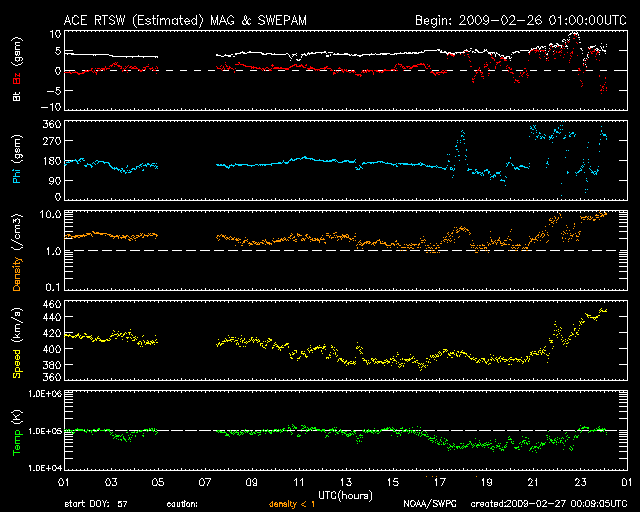Click the 0.1 tick on the Density axis
The image size is (640, 512).
54,287
